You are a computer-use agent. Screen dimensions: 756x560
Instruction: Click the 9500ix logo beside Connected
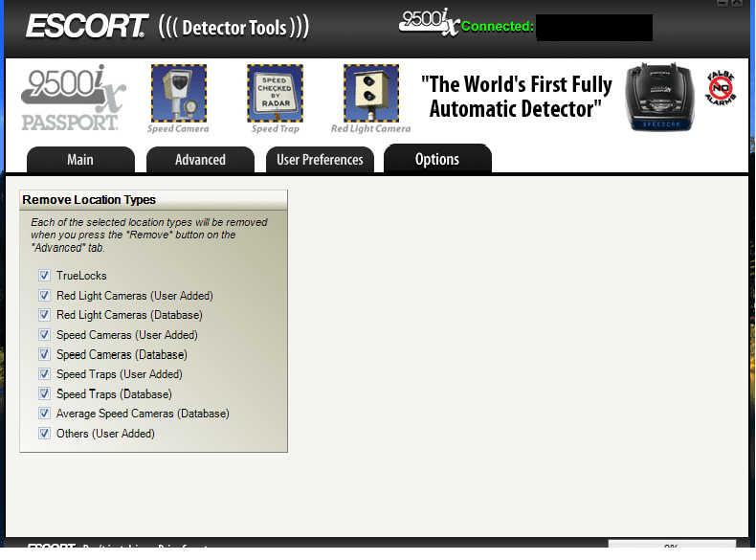click(x=429, y=23)
